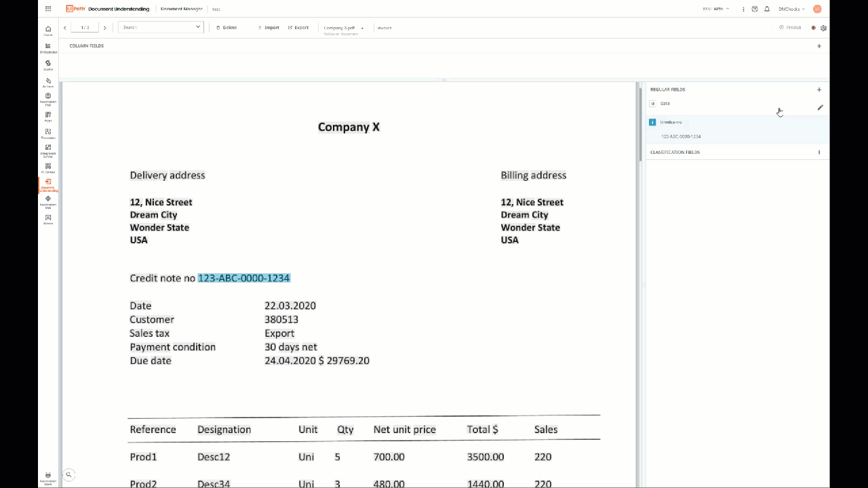Viewport: 868px width, 488px height.
Task: Open AI Center from sidebar
Action: click(48, 167)
